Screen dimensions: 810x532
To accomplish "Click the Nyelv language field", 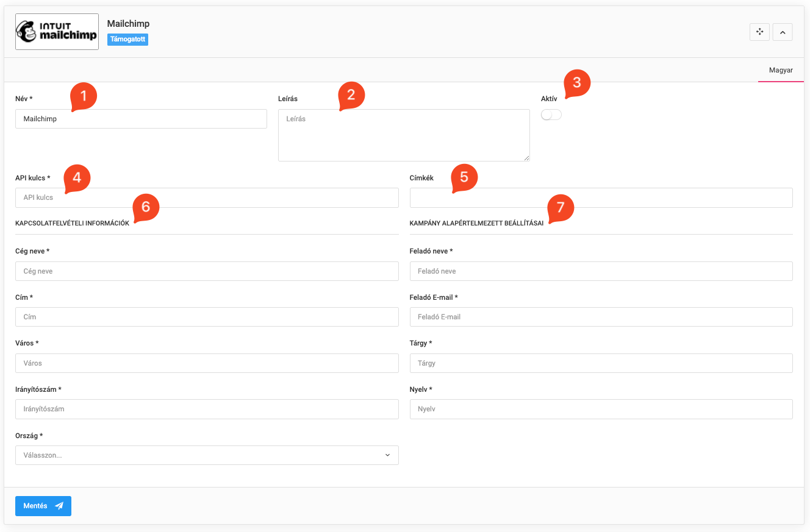I will [x=601, y=409].
